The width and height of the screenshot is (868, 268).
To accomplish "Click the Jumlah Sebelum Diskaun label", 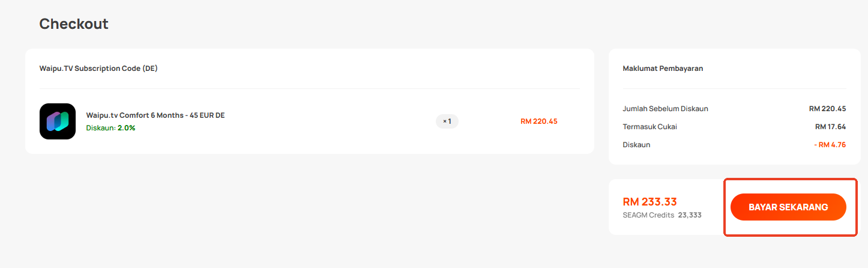I will click(x=666, y=109).
